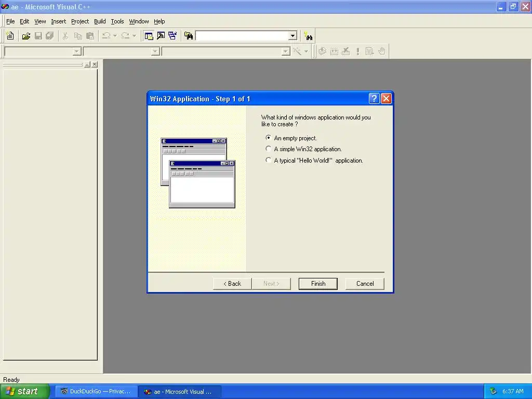Click the Cut scissors icon

pos(65,36)
